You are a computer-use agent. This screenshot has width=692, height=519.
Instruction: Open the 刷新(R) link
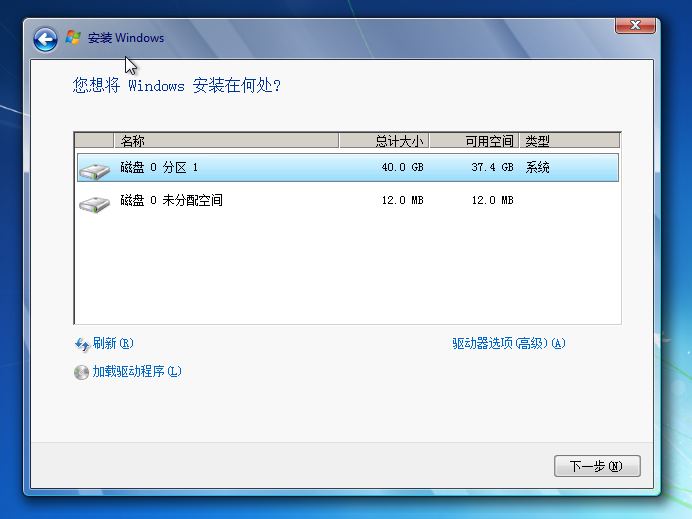113,343
